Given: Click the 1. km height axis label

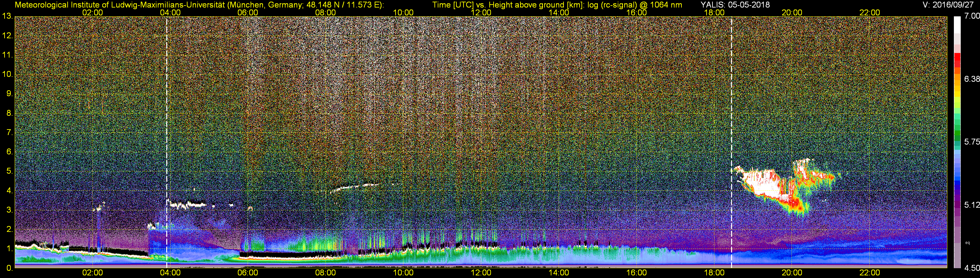Looking at the screenshot, I should (x=9, y=248).
